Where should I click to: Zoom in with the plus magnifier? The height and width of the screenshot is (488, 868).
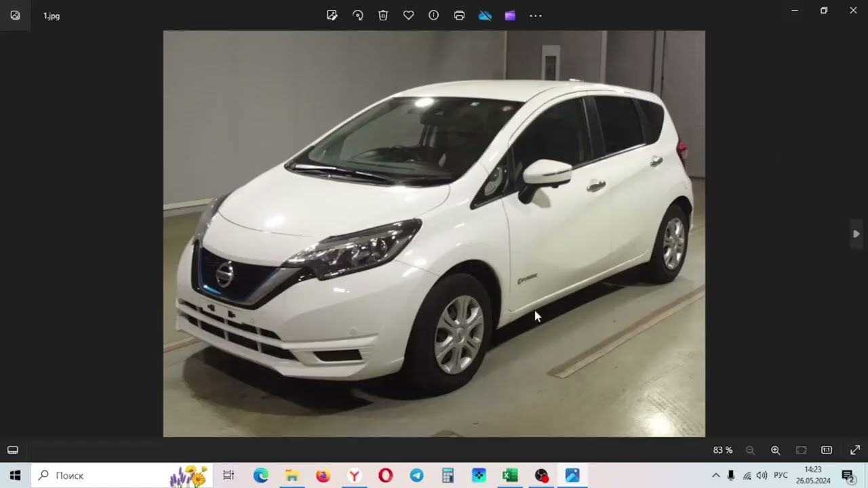coord(776,450)
